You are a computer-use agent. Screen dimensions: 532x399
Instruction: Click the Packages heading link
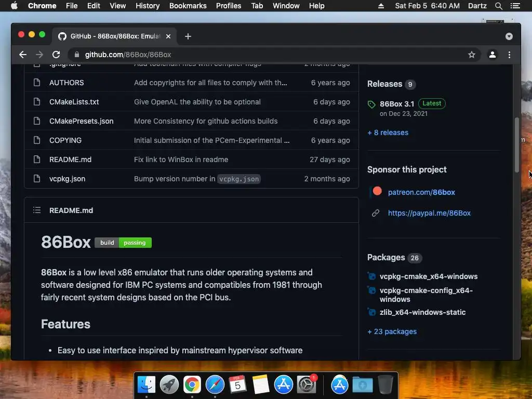tap(386, 258)
